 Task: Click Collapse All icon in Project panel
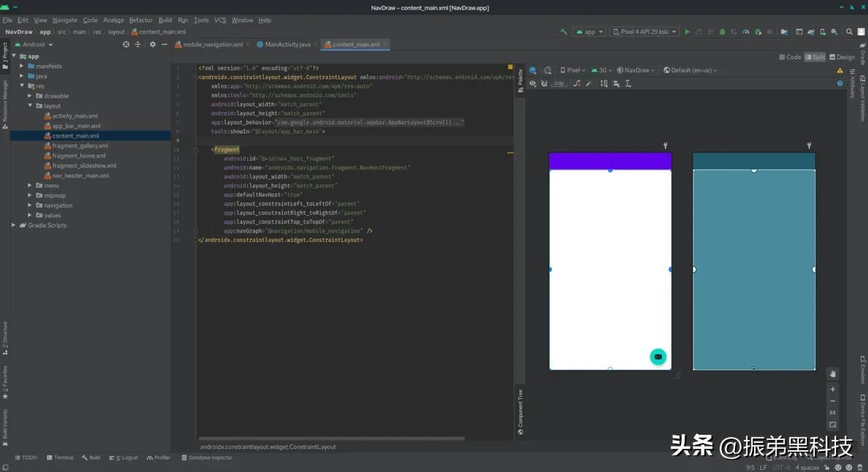pyautogui.click(x=138, y=44)
